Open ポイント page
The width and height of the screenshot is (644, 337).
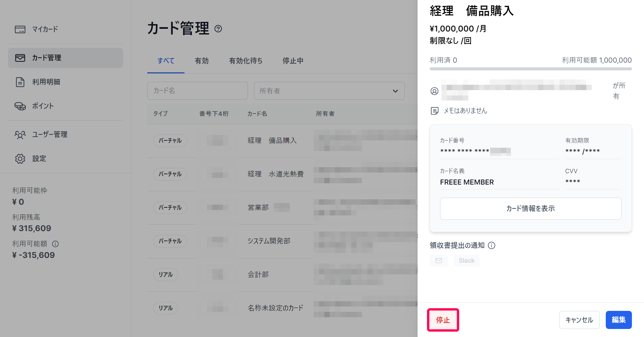pos(65,106)
